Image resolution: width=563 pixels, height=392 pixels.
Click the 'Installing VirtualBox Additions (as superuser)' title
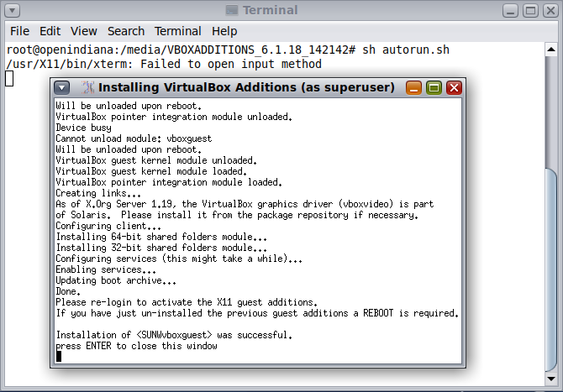[246, 87]
